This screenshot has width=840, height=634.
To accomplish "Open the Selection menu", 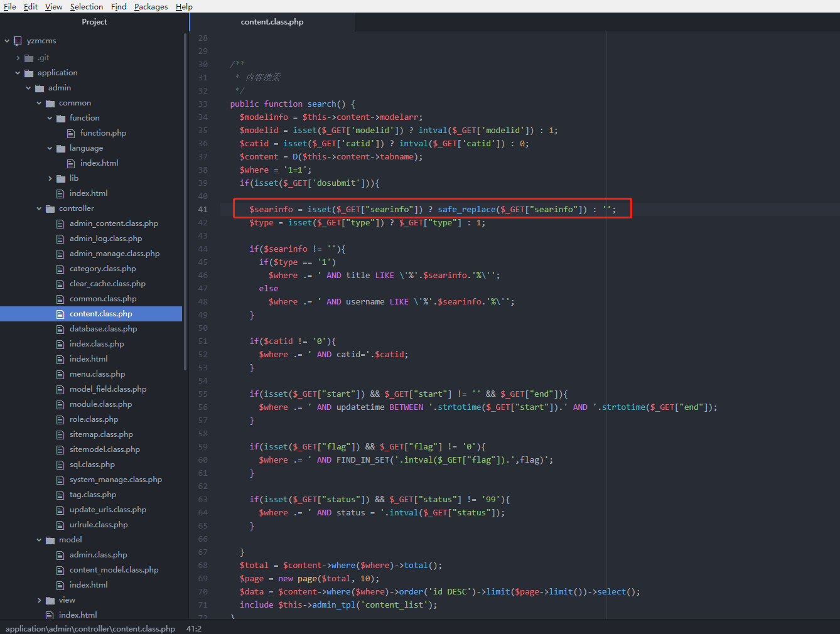I will [87, 6].
